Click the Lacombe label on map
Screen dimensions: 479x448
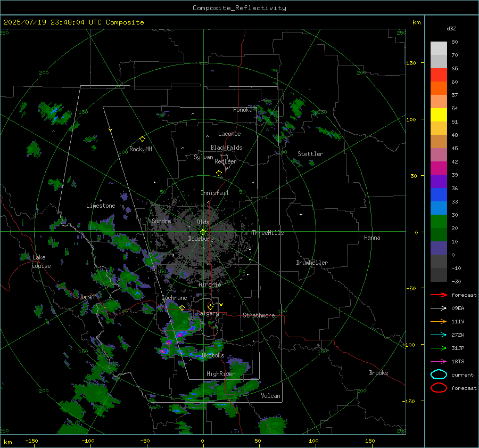click(x=229, y=134)
